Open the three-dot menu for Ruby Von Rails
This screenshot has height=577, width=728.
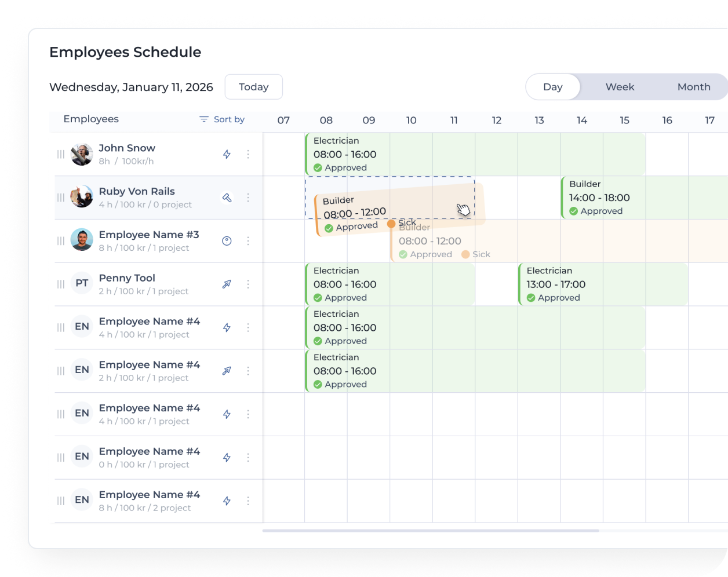[248, 198]
